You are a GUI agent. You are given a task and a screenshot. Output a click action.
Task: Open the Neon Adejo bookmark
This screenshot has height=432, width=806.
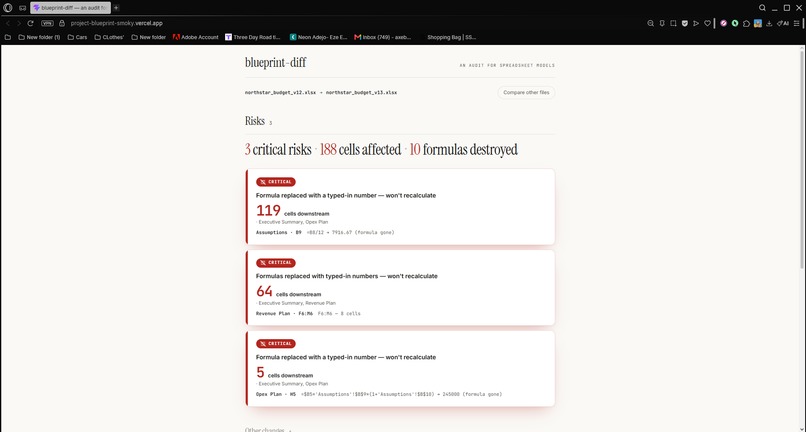pos(319,37)
